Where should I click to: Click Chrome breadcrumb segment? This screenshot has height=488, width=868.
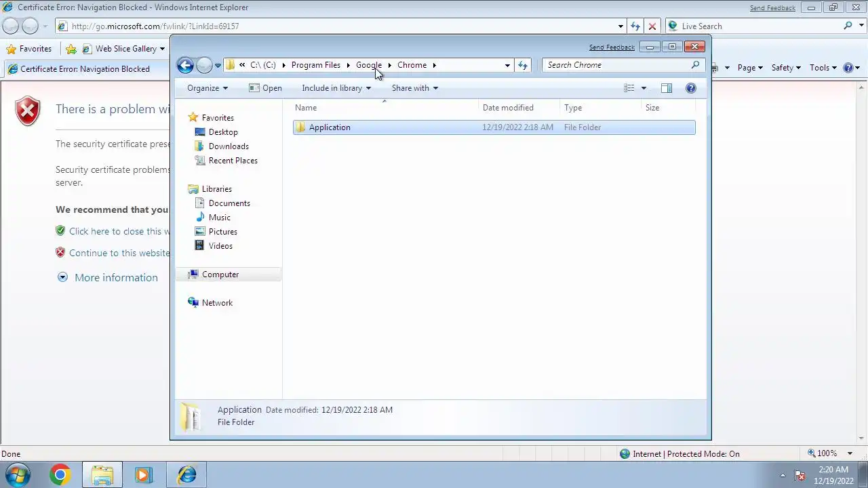click(x=412, y=65)
